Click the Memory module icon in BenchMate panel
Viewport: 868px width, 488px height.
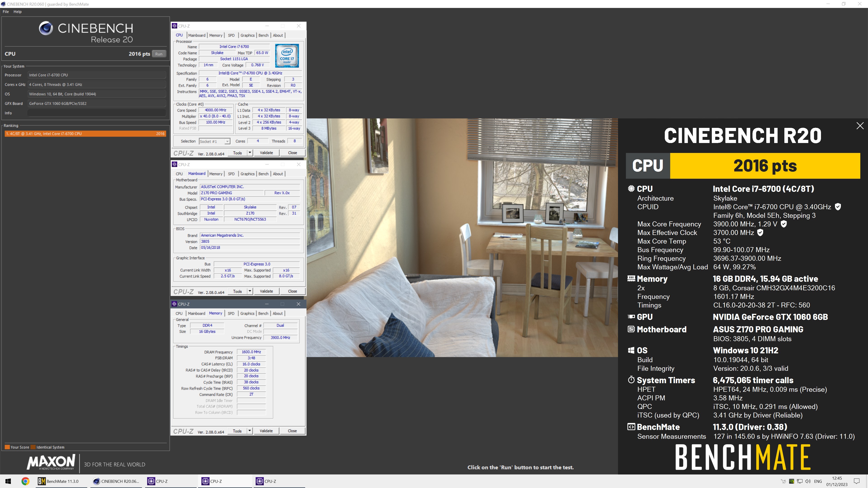click(x=631, y=279)
